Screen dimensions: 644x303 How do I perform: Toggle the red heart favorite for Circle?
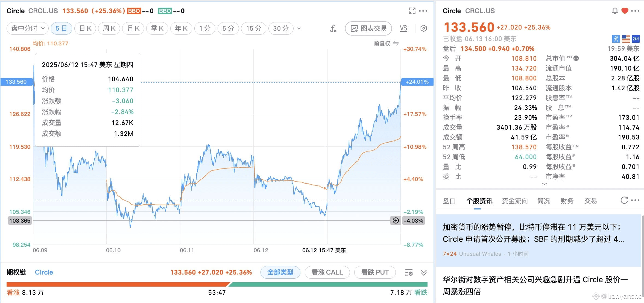(x=625, y=11)
